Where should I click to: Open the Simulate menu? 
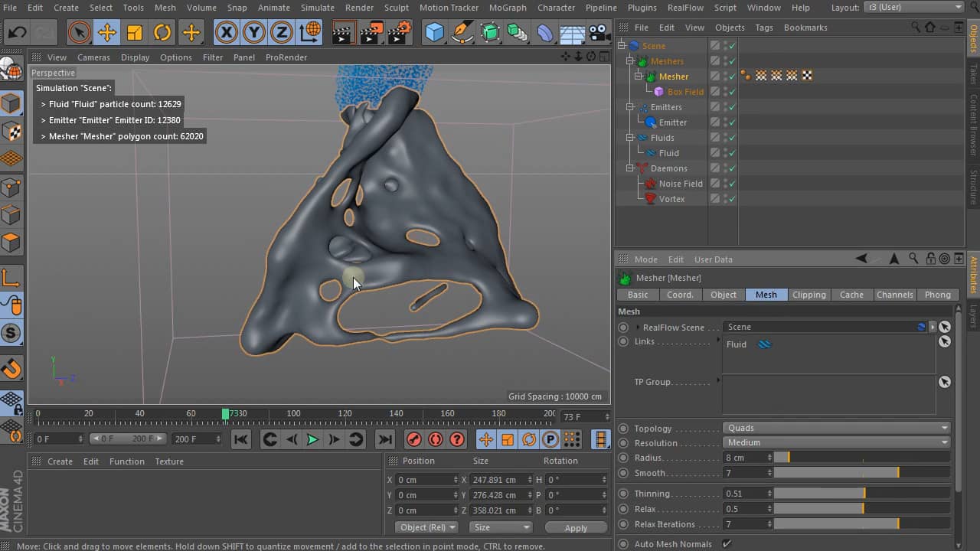pos(317,8)
